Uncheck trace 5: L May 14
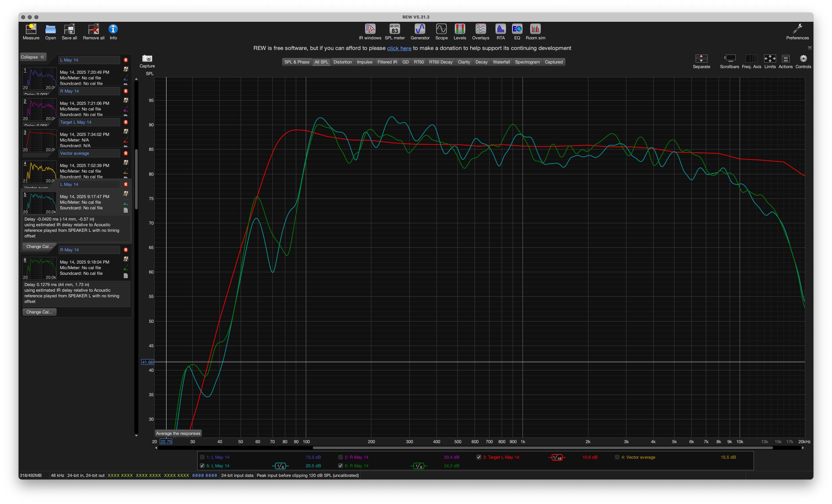Viewport: 832px width, 504px height. 202,466
